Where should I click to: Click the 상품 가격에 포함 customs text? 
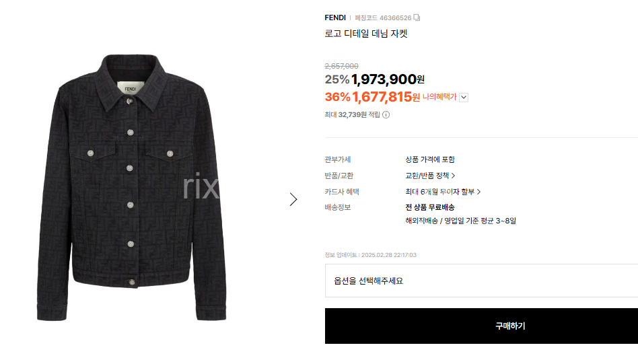[430, 159]
